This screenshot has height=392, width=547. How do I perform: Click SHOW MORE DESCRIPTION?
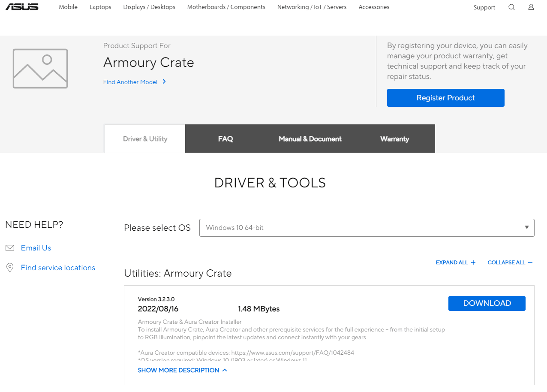coord(178,370)
